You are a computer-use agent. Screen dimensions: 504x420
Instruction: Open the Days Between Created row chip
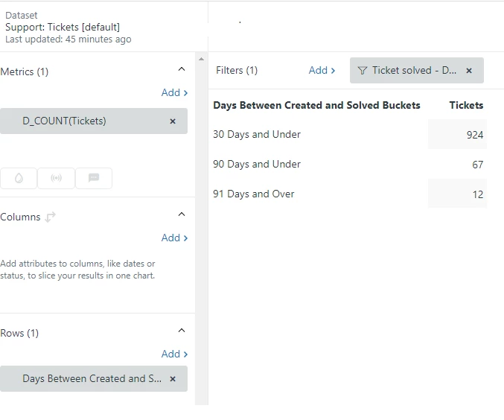pos(89,378)
